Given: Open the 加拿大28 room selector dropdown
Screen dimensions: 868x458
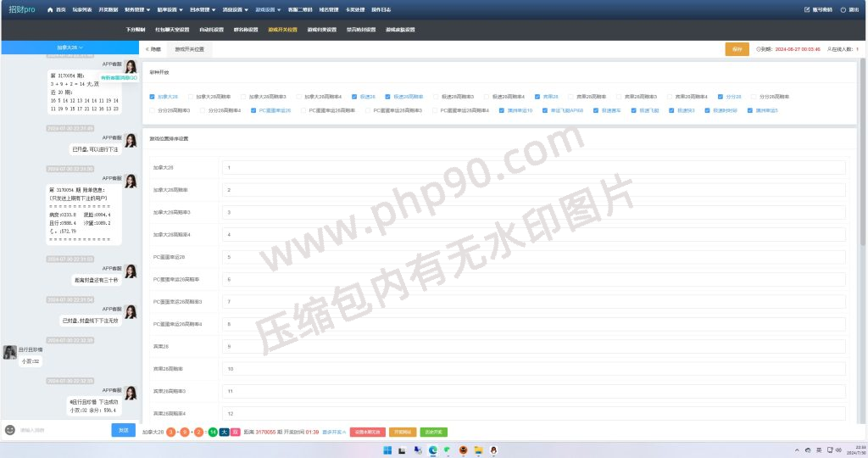Looking at the screenshot, I should pyautogui.click(x=70, y=47).
